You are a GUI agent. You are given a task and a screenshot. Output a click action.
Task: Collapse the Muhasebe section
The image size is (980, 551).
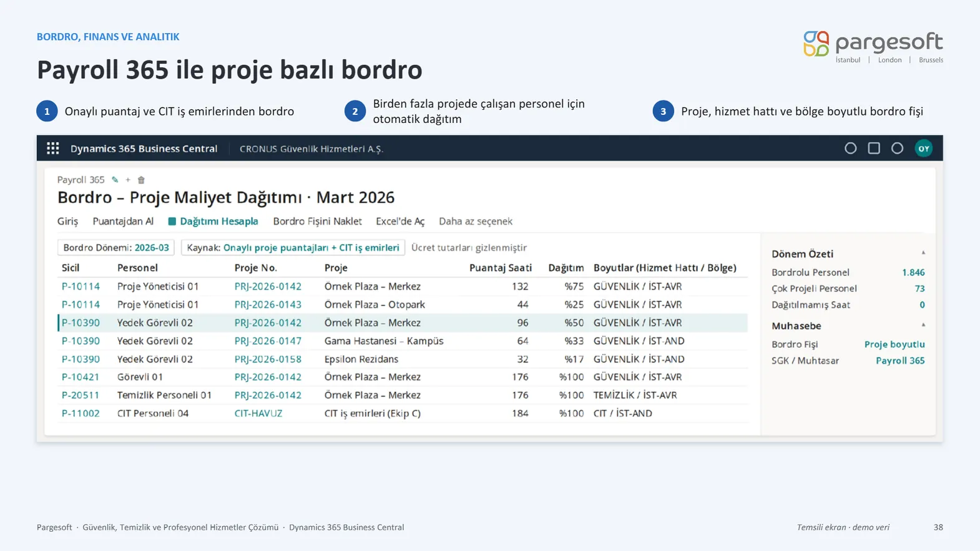click(x=923, y=325)
